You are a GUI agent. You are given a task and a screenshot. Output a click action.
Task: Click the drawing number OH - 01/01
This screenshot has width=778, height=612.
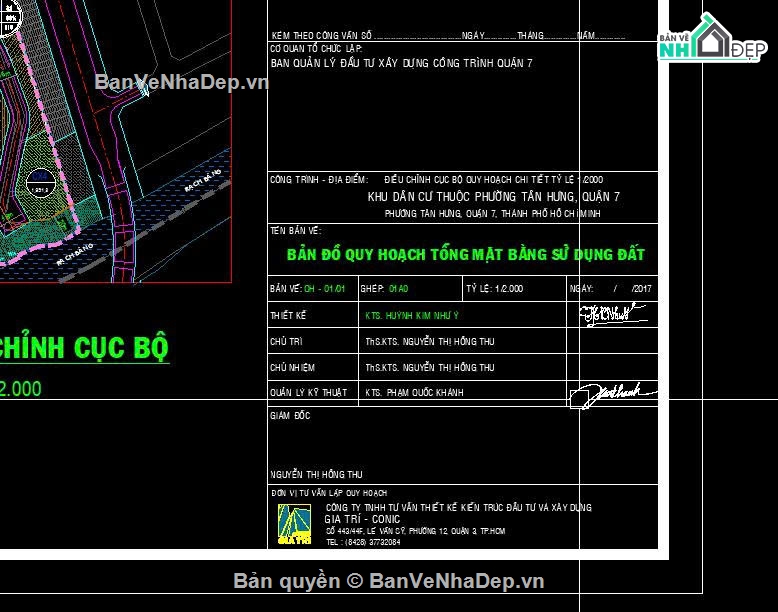tap(325, 289)
